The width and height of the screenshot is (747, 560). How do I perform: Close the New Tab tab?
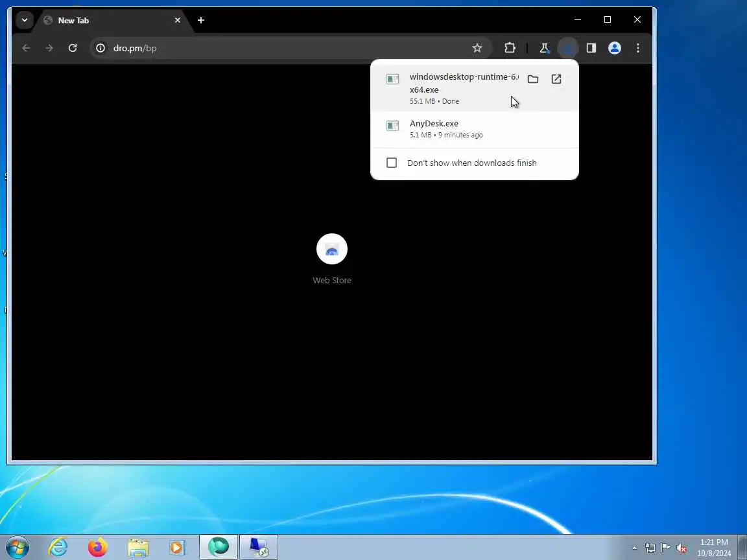pos(178,21)
